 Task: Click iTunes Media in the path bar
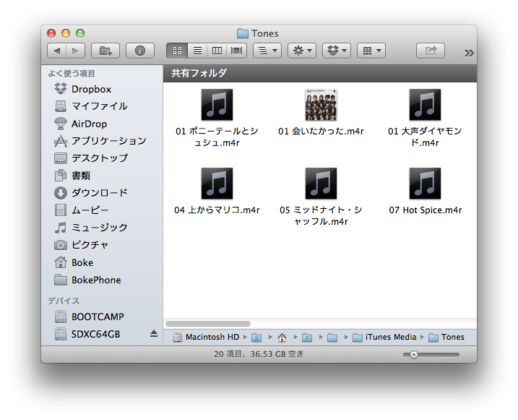pos(385,337)
